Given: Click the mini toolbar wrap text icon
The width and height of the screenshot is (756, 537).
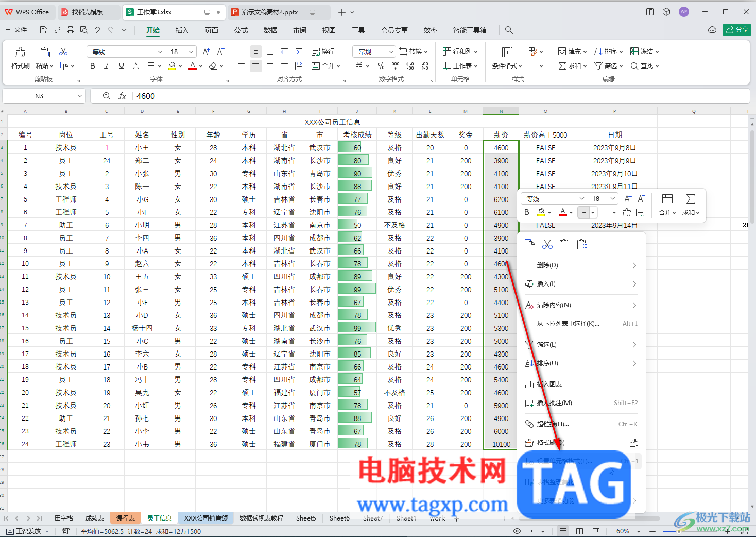Looking at the screenshot, I should tap(640, 212).
